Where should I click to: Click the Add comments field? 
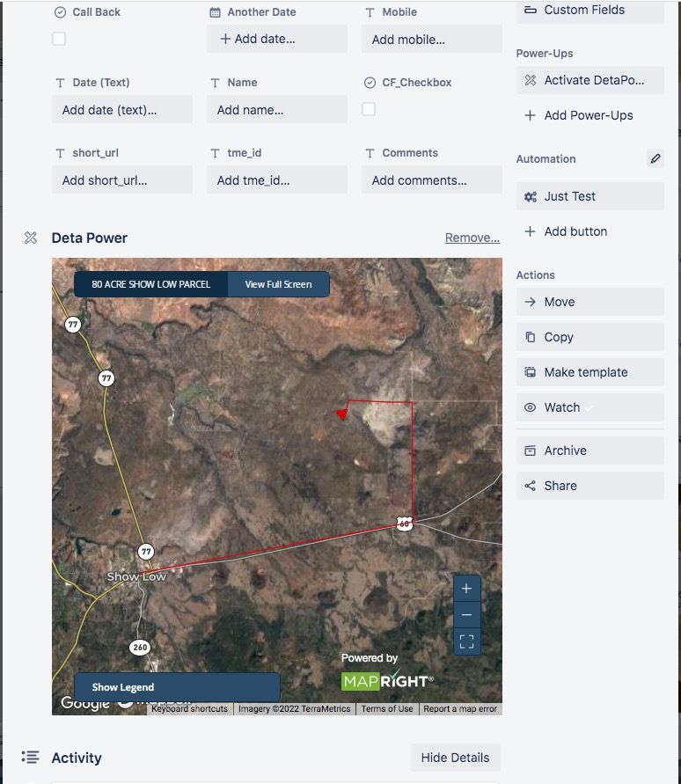(x=431, y=180)
